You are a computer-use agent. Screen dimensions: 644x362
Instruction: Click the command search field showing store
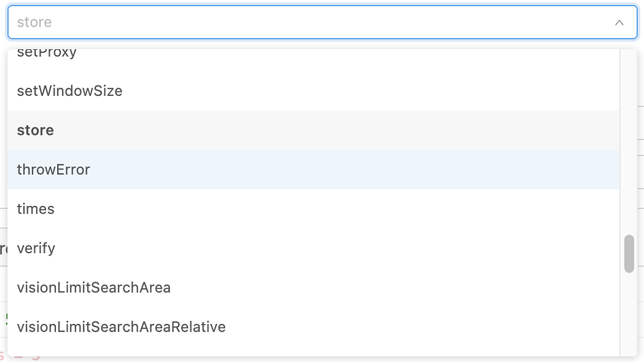pyautogui.click(x=311, y=22)
